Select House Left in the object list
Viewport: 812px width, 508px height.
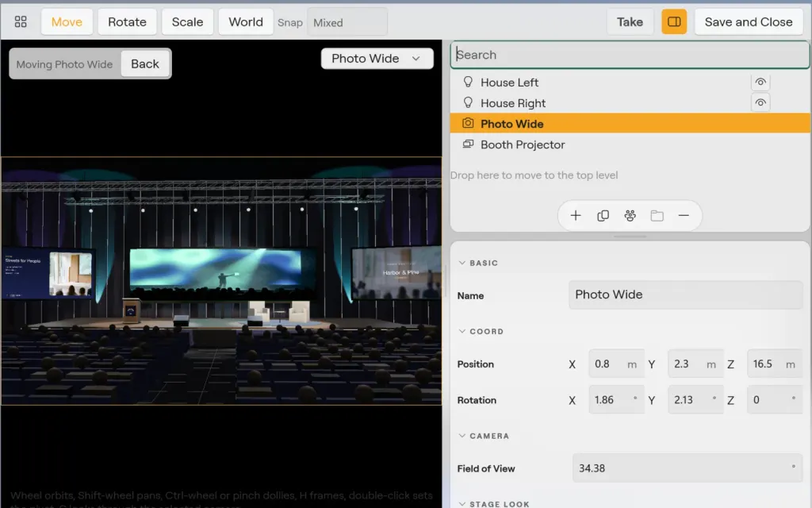point(630,82)
